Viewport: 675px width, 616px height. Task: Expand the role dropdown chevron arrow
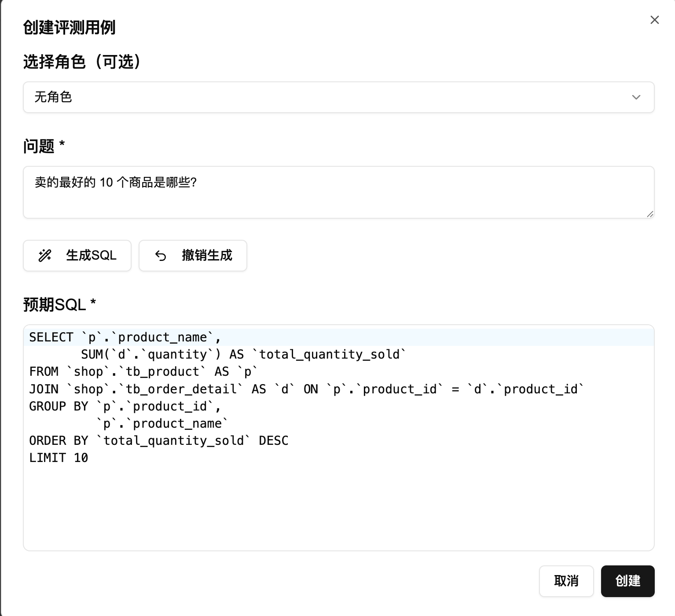(636, 97)
